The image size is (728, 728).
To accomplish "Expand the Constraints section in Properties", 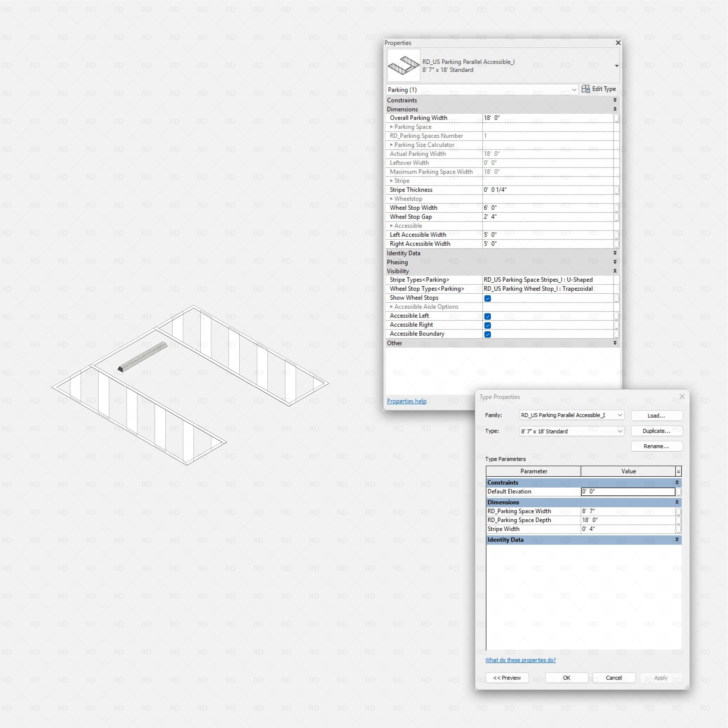I will (615, 100).
